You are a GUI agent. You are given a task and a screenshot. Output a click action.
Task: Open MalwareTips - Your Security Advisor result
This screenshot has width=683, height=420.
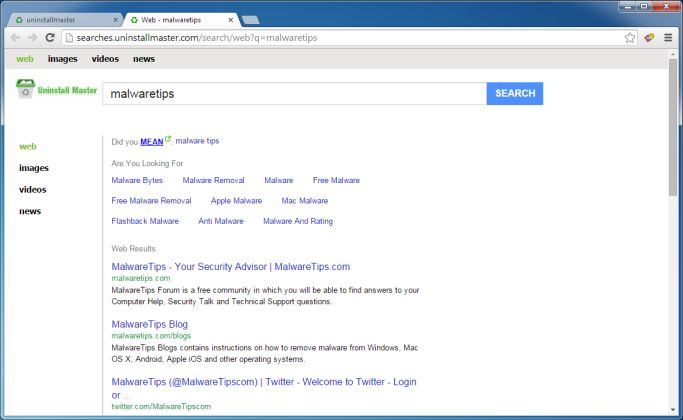[231, 267]
